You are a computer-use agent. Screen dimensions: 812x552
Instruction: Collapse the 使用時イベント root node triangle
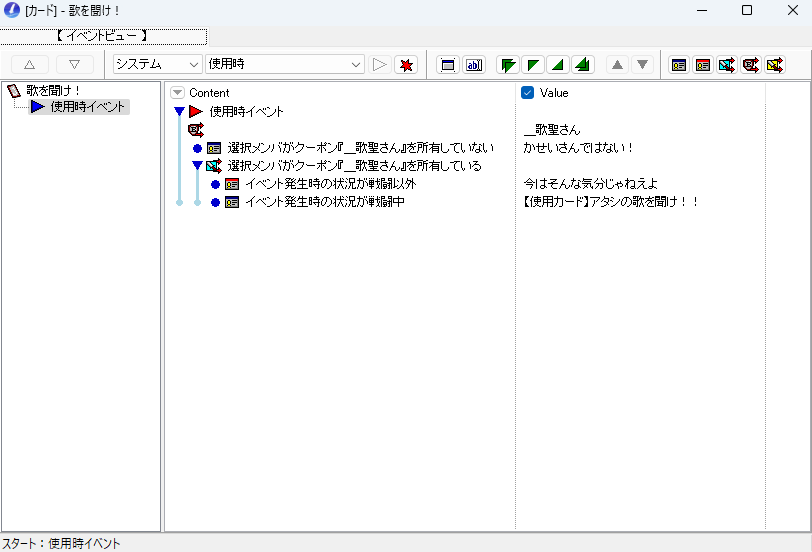point(179,112)
